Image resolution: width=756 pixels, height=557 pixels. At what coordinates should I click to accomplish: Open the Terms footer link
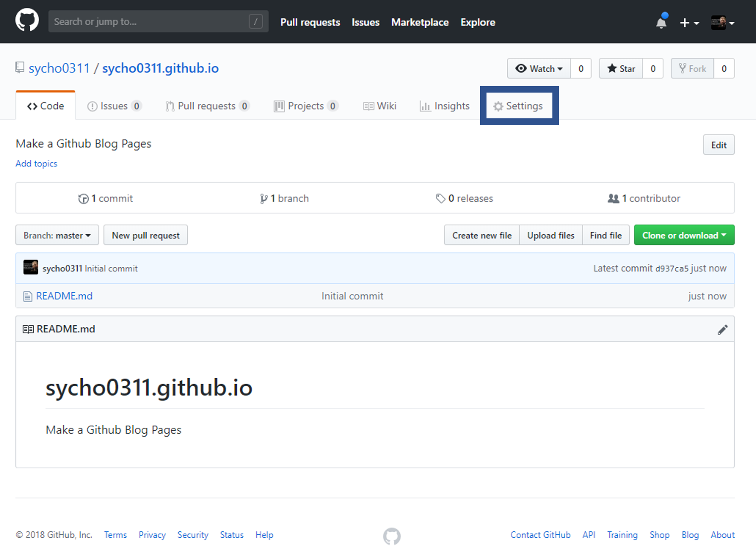(115, 535)
